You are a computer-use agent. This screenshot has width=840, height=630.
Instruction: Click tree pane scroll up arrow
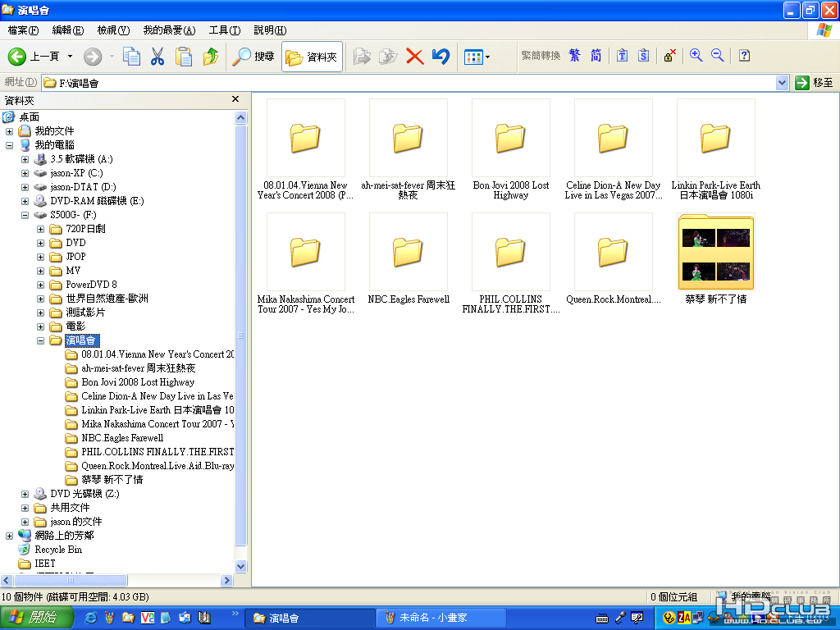point(240,118)
